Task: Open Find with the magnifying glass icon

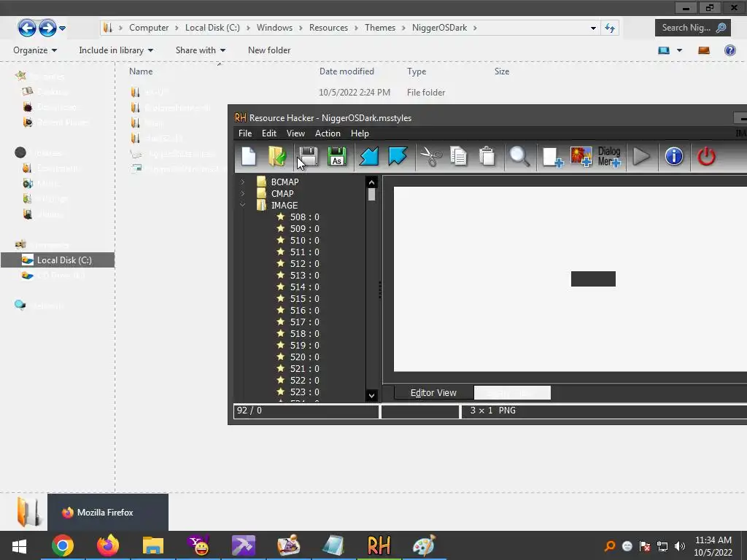Action: (519, 156)
